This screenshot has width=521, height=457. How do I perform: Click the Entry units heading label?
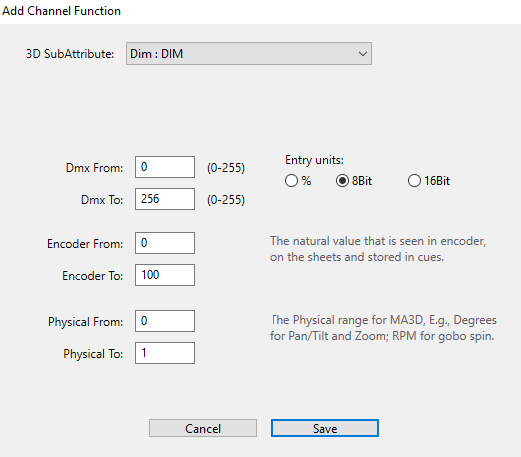click(314, 160)
